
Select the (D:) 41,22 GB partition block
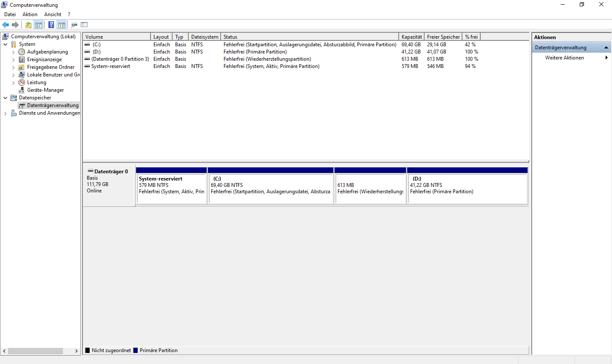coord(467,186)
